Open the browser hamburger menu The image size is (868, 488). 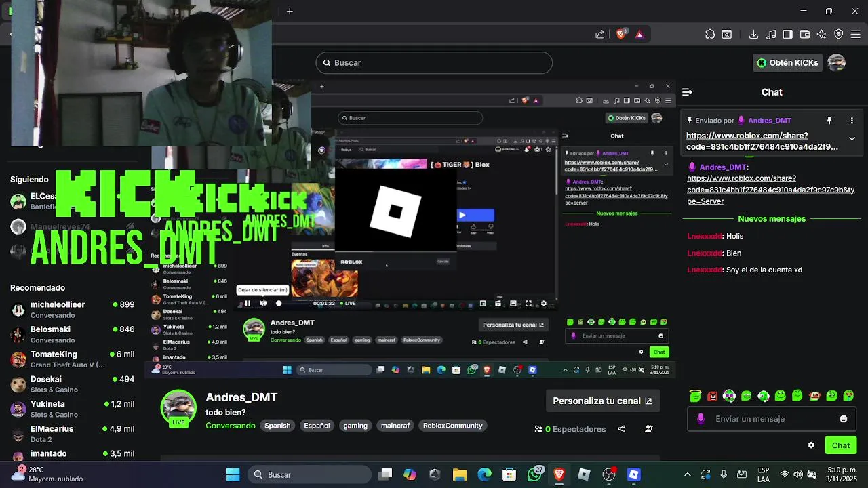(x=856, y=34)
